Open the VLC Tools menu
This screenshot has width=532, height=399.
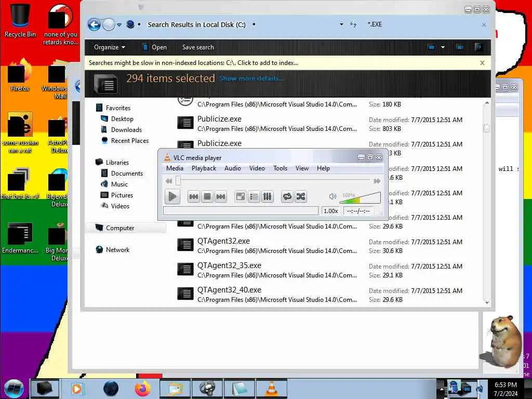pyautogui.click(x=280, y=168)
